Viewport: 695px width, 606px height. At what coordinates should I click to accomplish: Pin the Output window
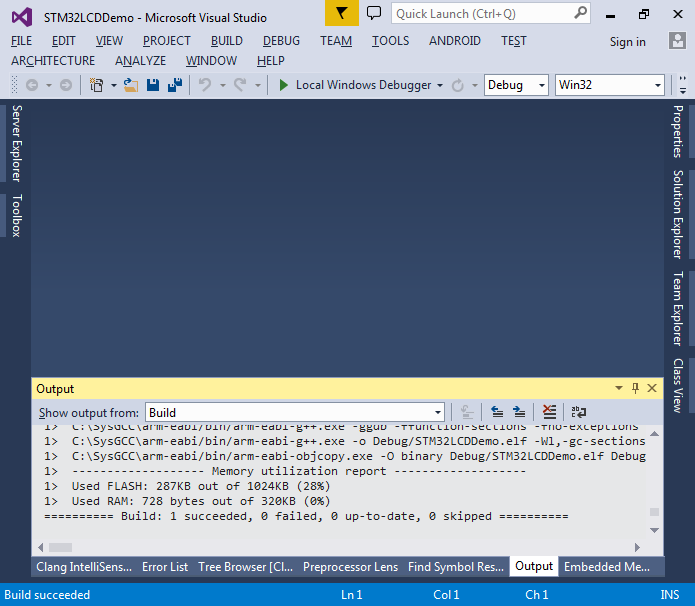635,388
